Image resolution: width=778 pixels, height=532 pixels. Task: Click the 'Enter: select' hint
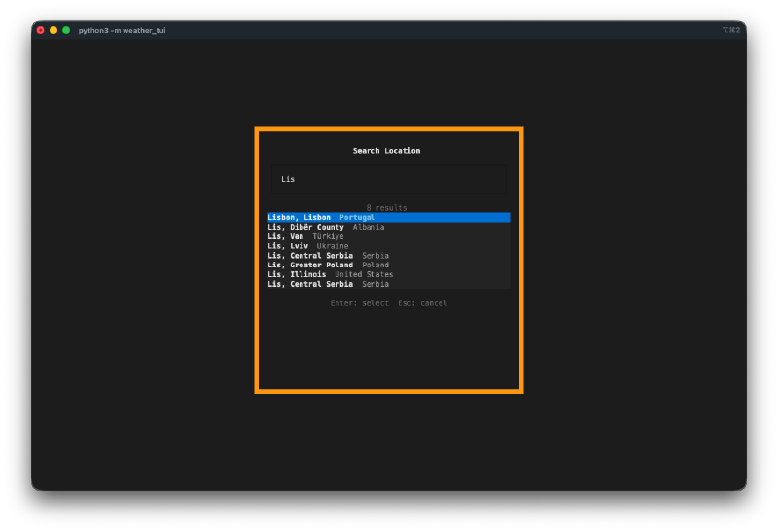(x=359, y=303)
